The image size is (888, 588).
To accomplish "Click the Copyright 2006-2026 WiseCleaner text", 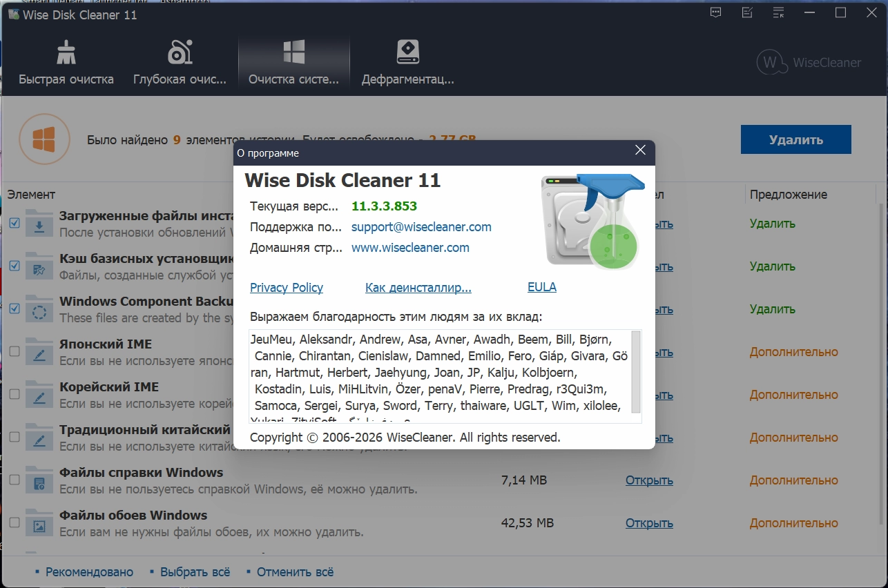I will pos(405,437).
